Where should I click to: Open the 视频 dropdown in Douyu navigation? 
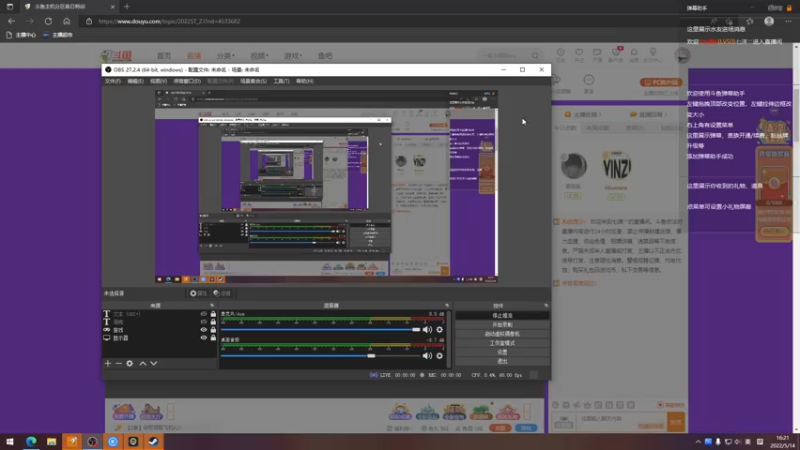coord(259,56)
